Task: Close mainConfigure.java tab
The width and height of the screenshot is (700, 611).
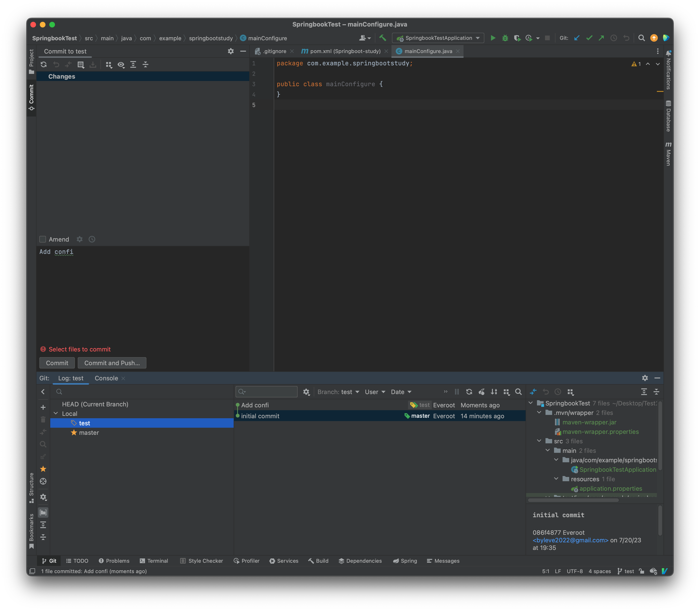Action: tap(458, 51)
